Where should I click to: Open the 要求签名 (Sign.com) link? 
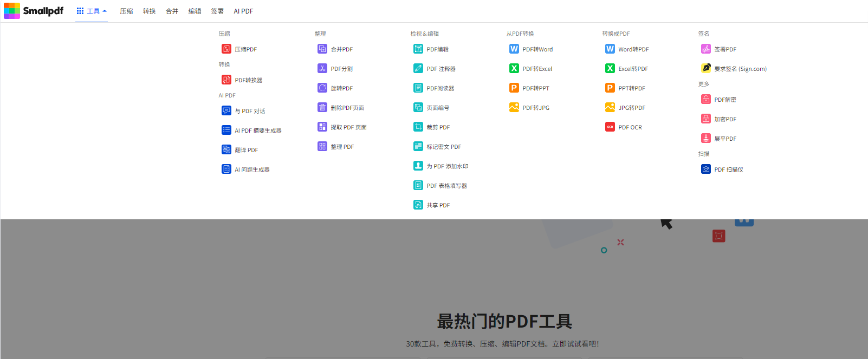tap(740, 69)
